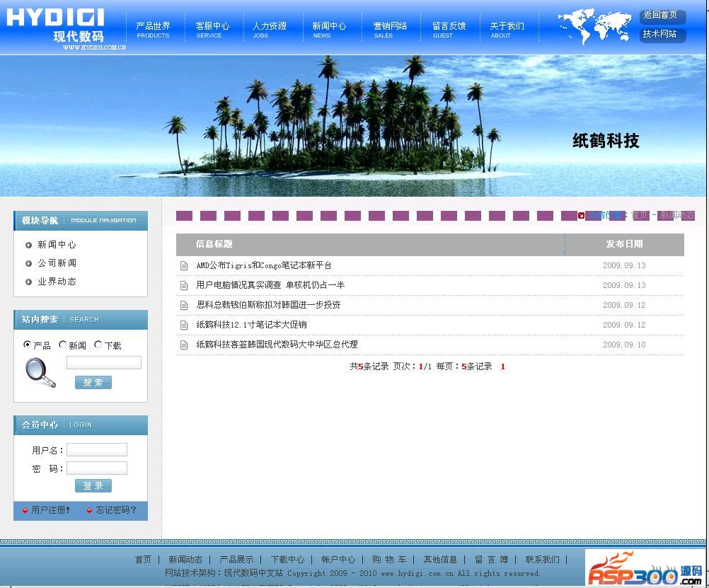Click date 2009.09.10 in last row
The image size is (709, 588).
tap(625, 345)
